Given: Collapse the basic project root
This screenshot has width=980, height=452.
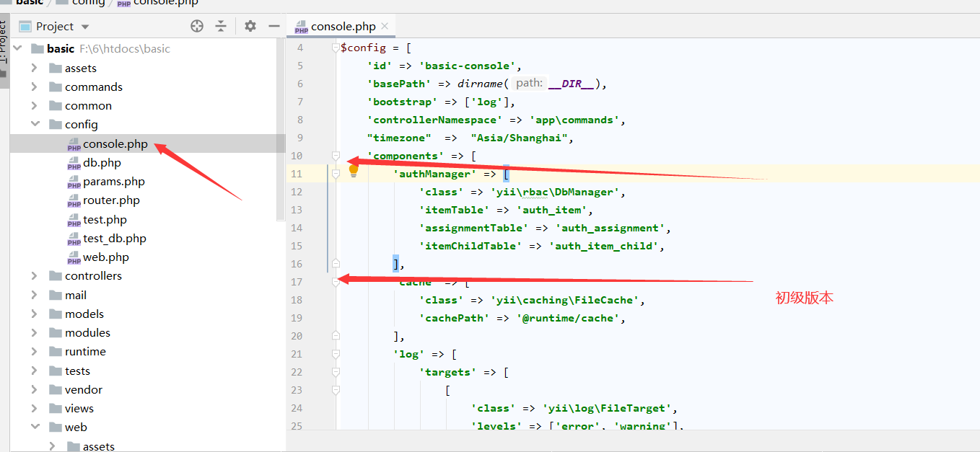Looking at the screenshot, I should tap(17, 49).
